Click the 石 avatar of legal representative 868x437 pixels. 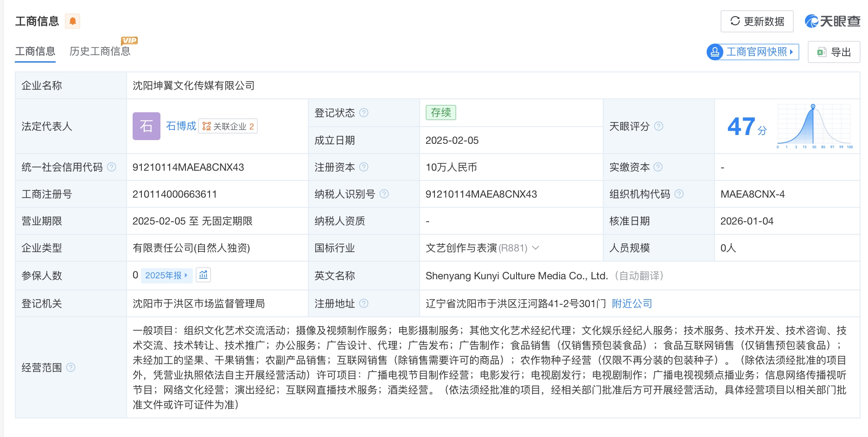point(147,126)
